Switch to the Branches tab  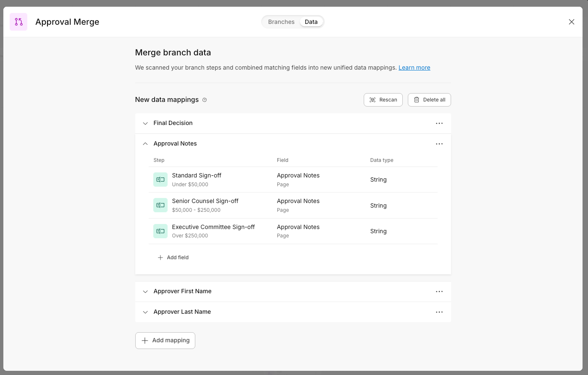tap(281, 22)
